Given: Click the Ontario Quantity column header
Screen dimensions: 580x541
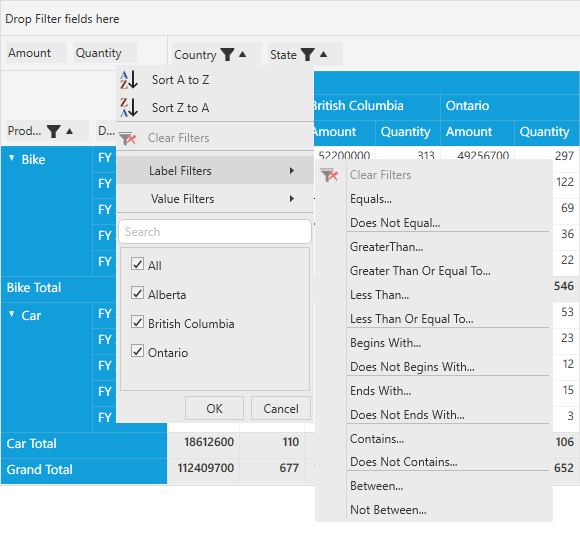Looking at the screenshot, I should (547, 132).
